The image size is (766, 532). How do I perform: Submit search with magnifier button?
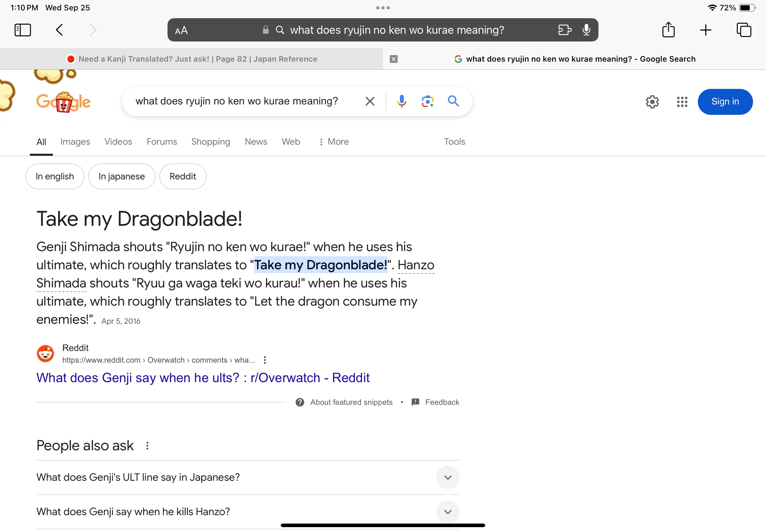453,101
